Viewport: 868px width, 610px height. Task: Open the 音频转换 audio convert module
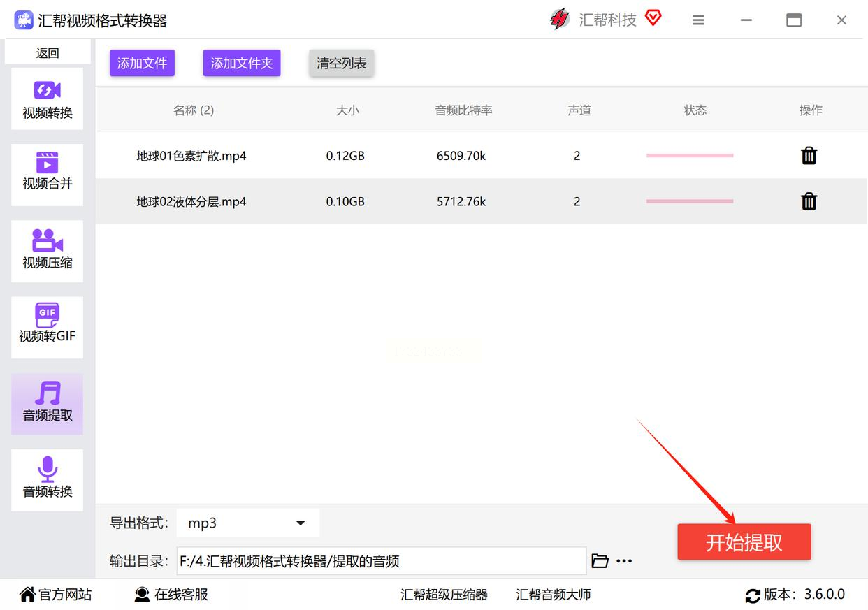coord(48,480)
